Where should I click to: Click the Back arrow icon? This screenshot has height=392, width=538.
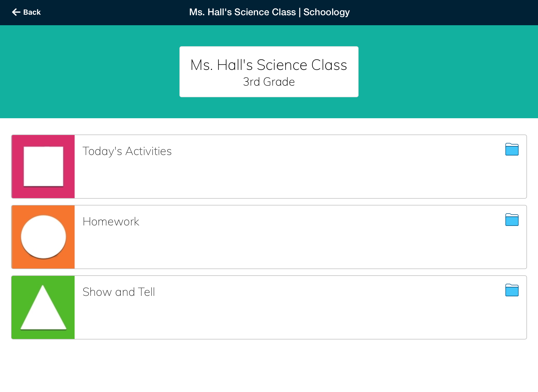[16, 12]
